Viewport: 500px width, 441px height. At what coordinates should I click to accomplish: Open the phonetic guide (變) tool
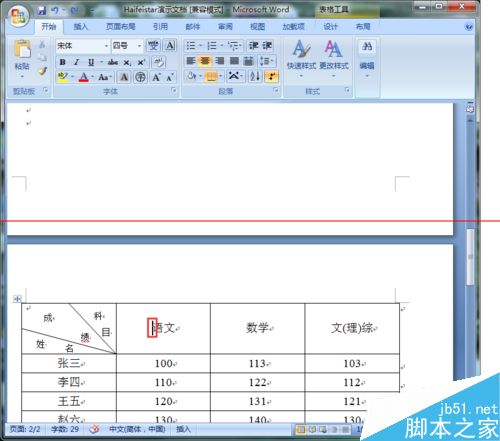pos(153,45)
